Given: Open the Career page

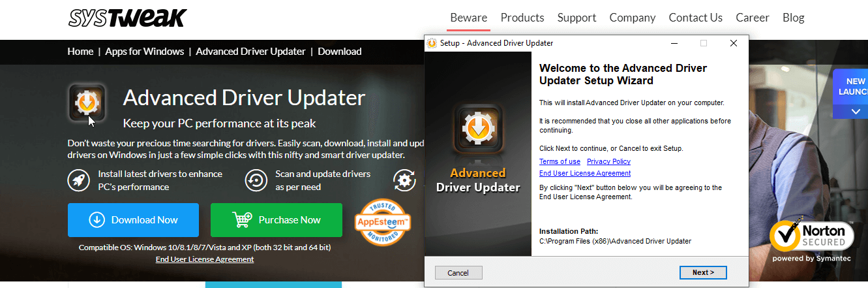Looking at the screenshot, I should (753, 18).
